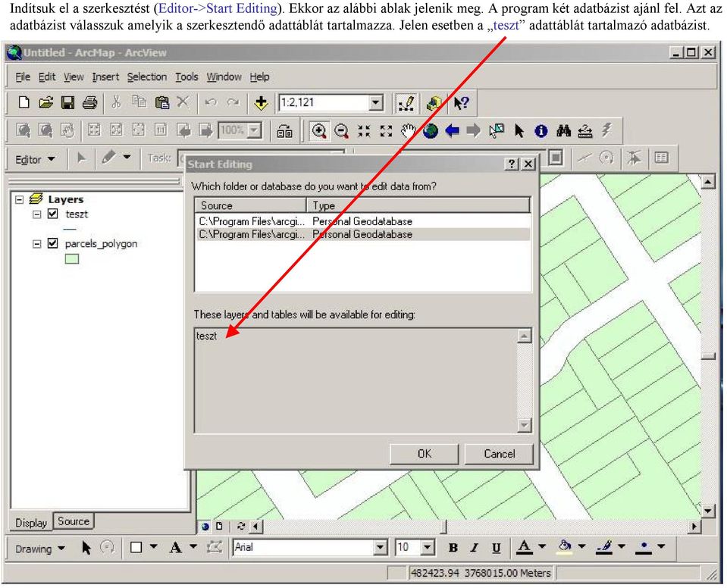
Task: Switch to the Display tab
Action: tap(31, 523)
